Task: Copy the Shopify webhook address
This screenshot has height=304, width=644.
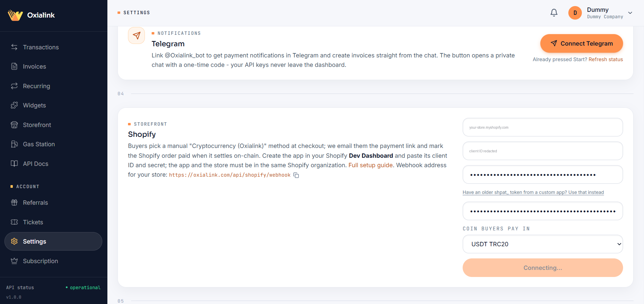Action: 296,175
